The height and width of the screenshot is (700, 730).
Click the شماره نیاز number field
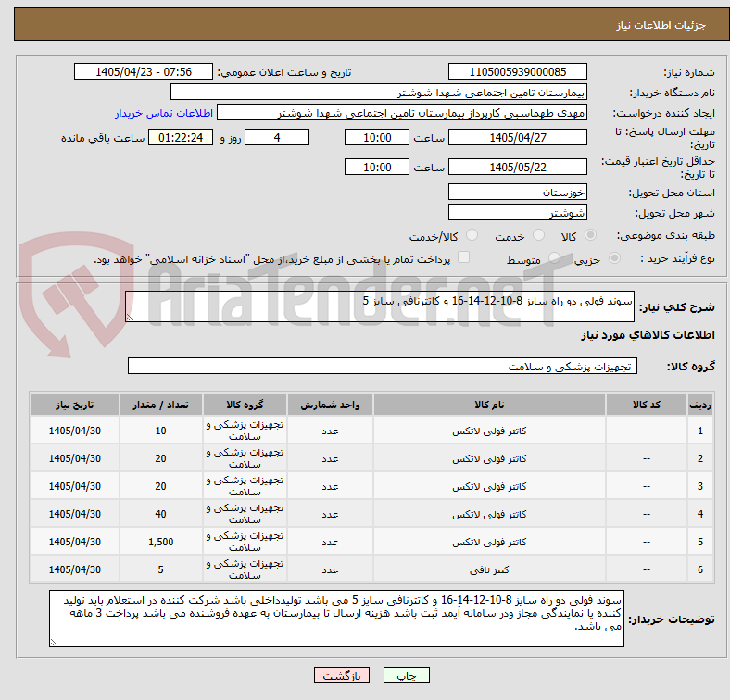(x=517, y=71)
